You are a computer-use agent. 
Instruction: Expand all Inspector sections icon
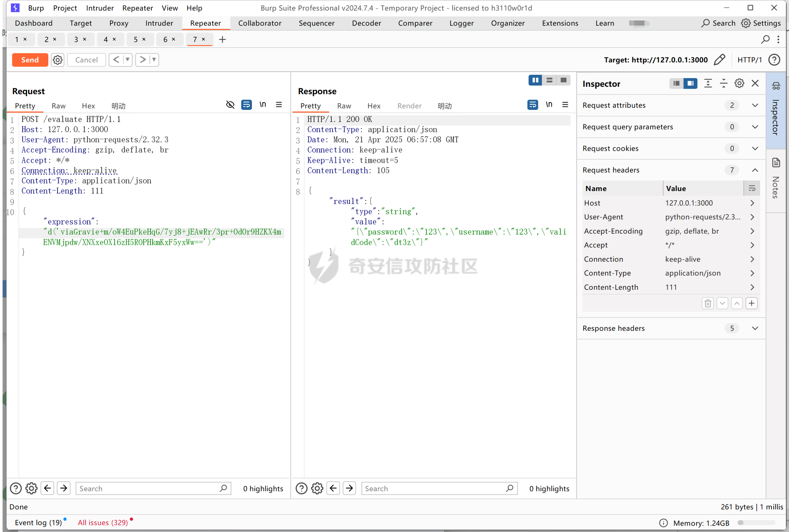(x=708, y=83)
